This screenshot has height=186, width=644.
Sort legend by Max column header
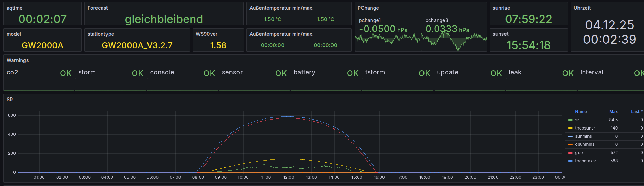613,112
